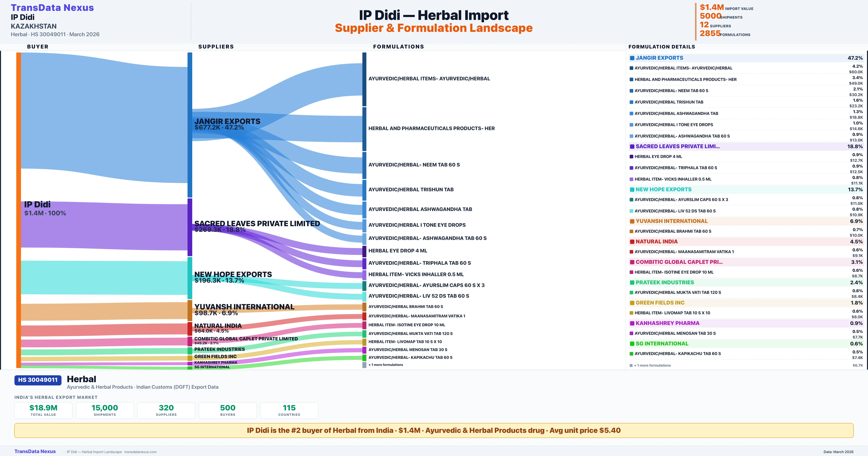868x456 pixels.
Task: Click the HS 30049011 badge
Action: (38, 380)
